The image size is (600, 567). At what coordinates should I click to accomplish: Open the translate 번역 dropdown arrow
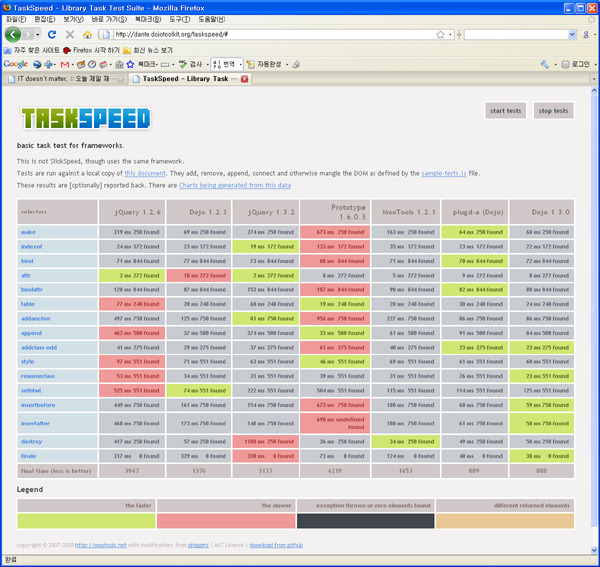240,64
